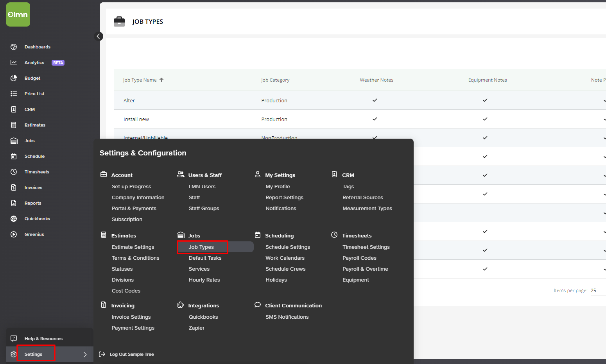Image resolution: width=606 pixels, height=364 pixels.
Task: Open Timesheet Settings
Action: (366, 247)
